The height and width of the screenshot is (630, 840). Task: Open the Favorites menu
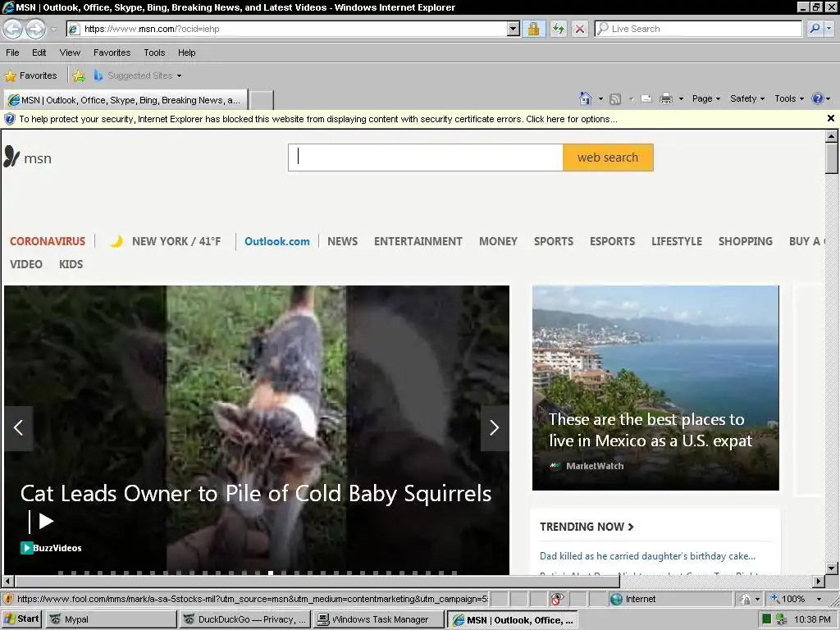pos(112,52)
